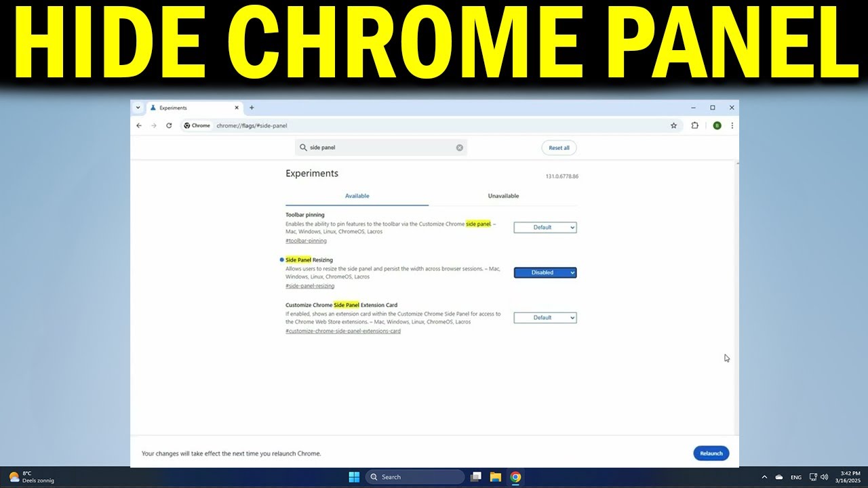The height and width of the screenshot is (488, 868).
Task: Open the tab search chevron
Action: (138, 107)
